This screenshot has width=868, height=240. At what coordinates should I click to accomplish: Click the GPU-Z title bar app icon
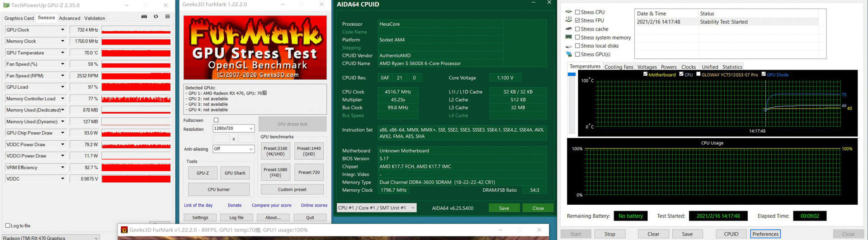6,5
